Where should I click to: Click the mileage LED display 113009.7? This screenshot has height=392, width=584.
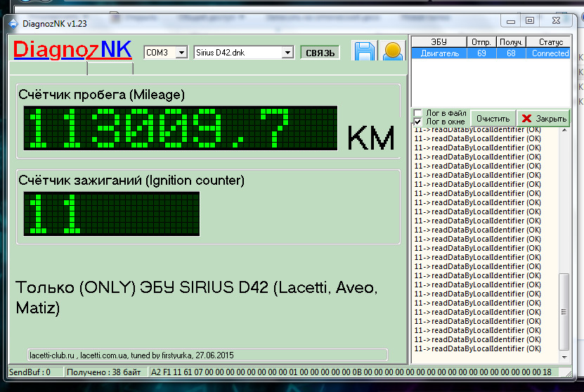pyautogui.click(x=181, y=128)
